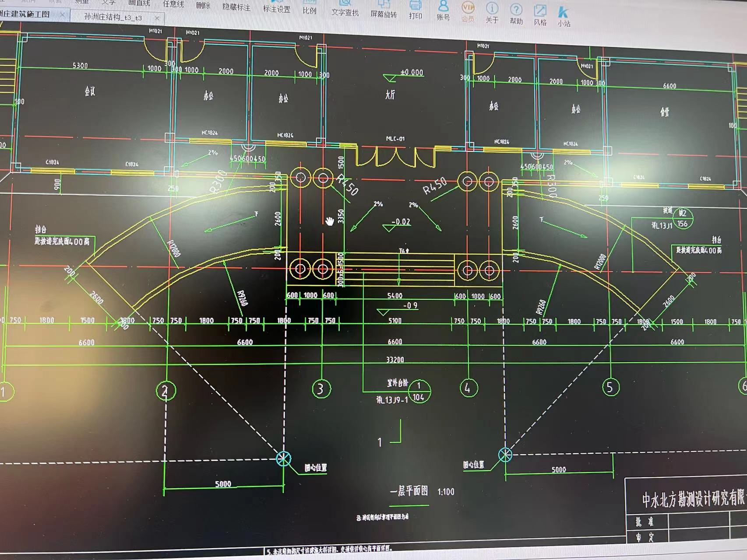Close the 洲庄建筑施工图 tab
The width and height of the screenshot is (747, 560).
click(x=62, y=15)
